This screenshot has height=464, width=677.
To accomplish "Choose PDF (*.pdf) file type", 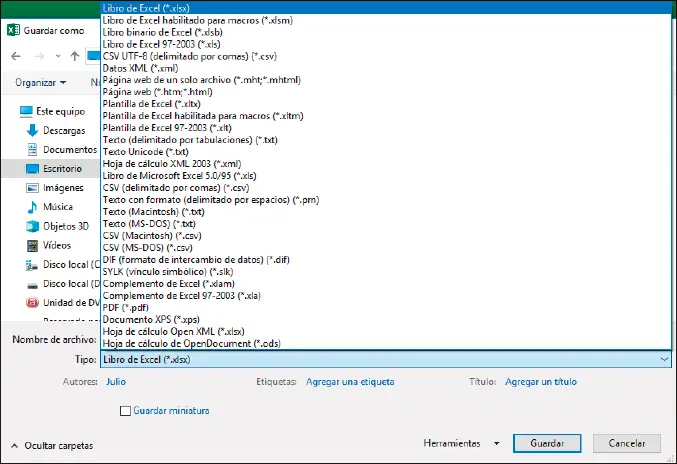I will (386, 308).
